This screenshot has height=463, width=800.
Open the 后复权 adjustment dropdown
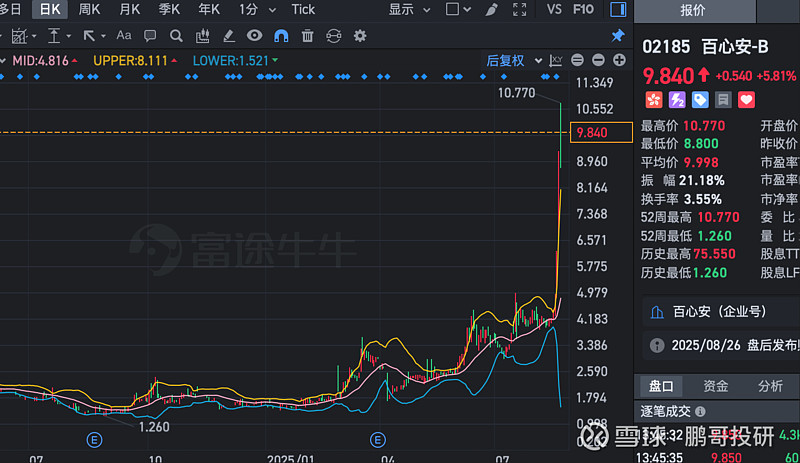(x=514, y=61)
